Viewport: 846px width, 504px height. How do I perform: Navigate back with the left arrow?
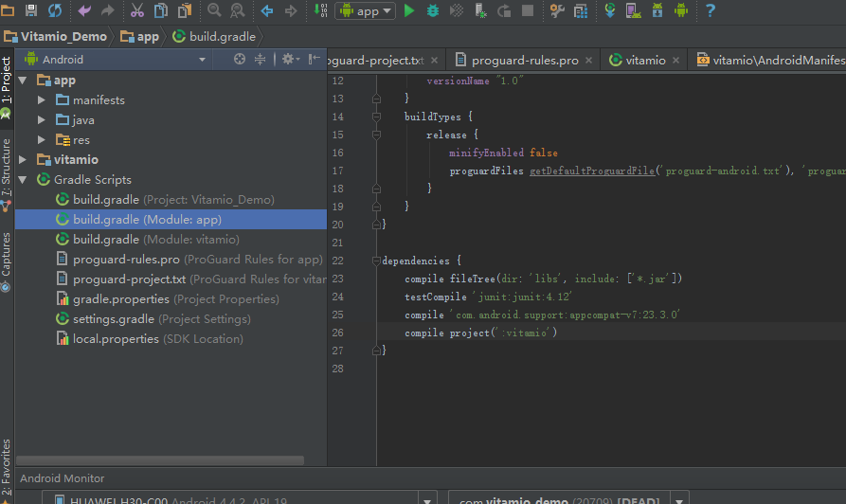(267, 10)
